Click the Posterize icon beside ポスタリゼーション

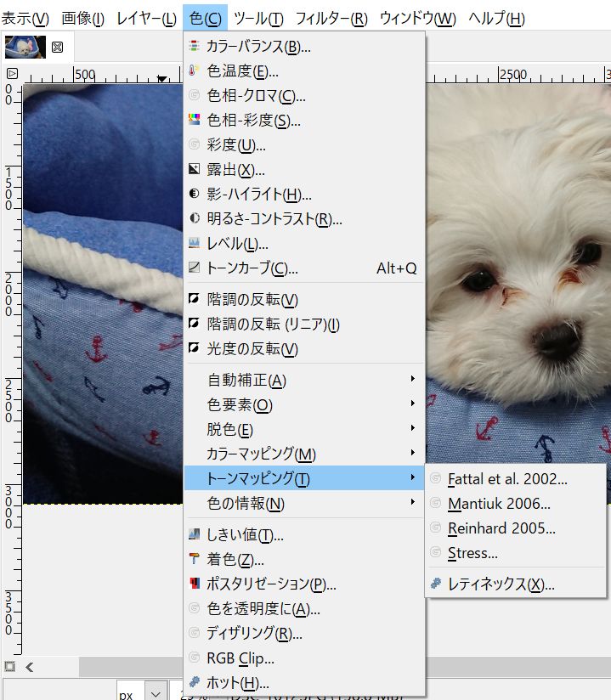tap(194, 583)
